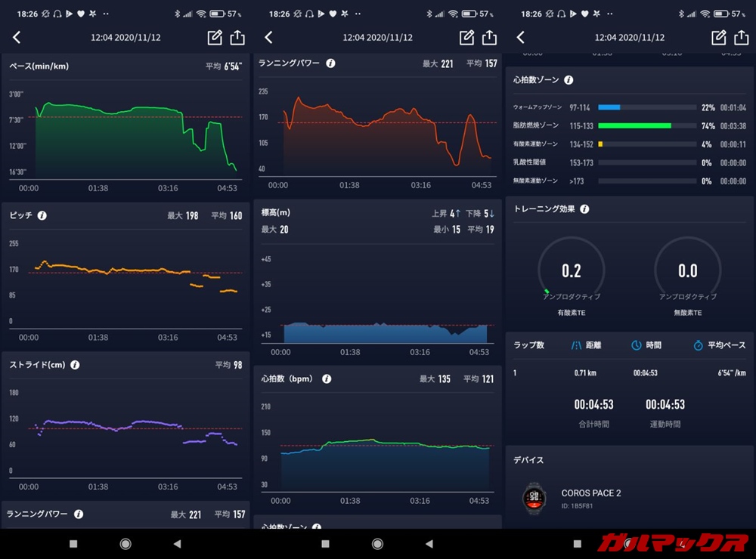756x559 pixels.
Task: Open info for ランニングパワー atop middle screen
Action: pos(330,63)
